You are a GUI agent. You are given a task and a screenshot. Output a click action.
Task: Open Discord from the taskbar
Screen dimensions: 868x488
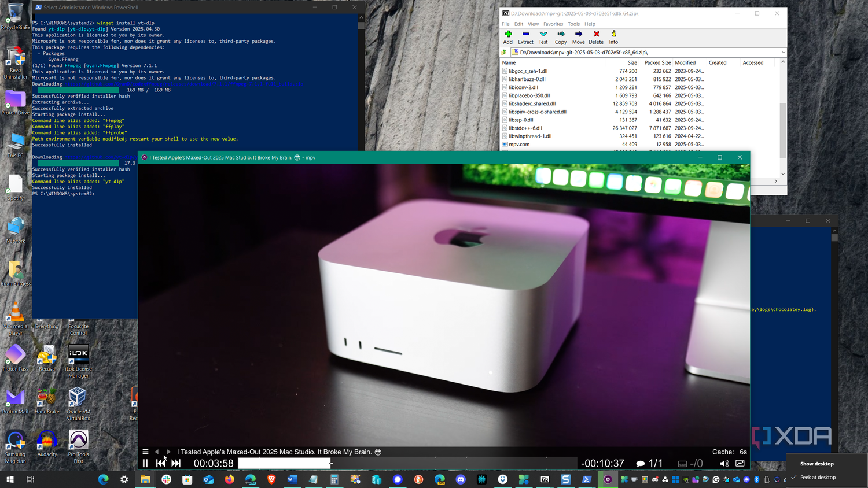[x=461, y=479]
